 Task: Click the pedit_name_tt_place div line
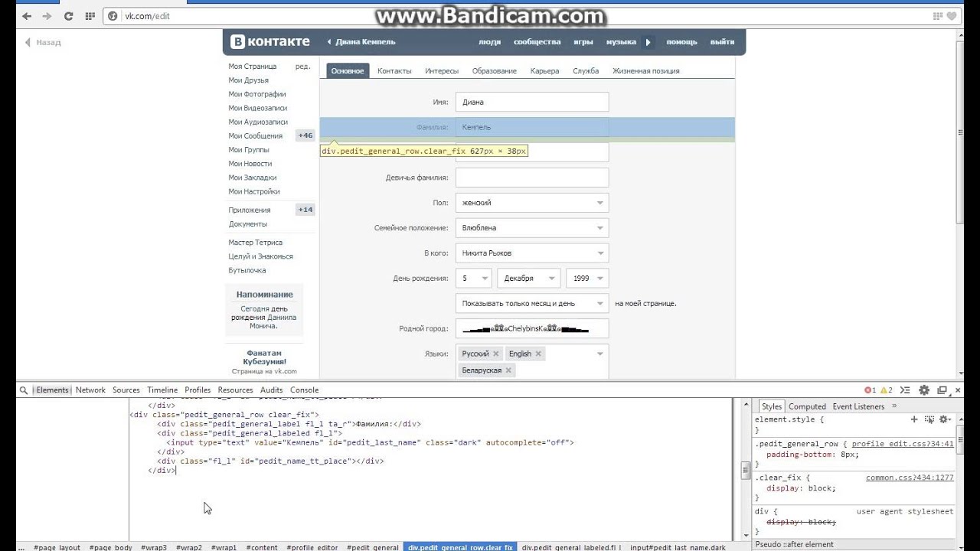pyautogui.click(x=270, y=461)
